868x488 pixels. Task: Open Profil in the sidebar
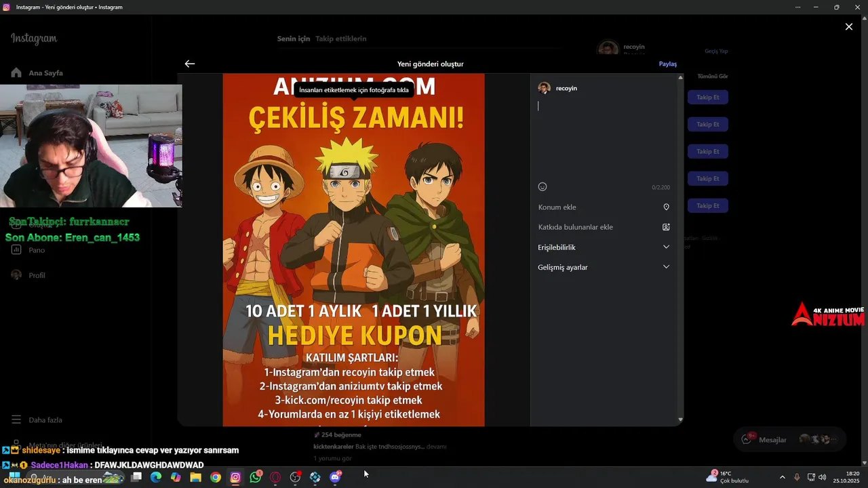(28, 275)
